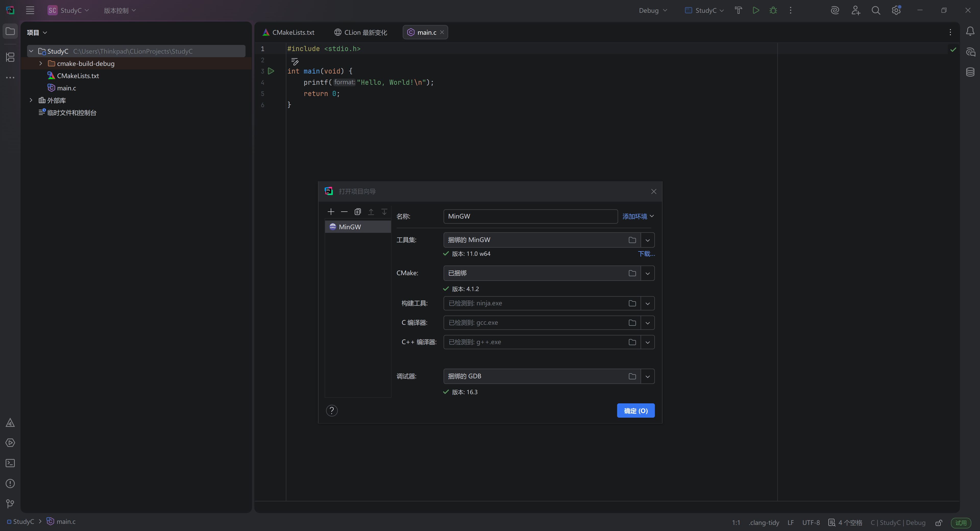Select MinGW in the toolchain list
This screenshot has width=980, height=531.
click(358, 227)
